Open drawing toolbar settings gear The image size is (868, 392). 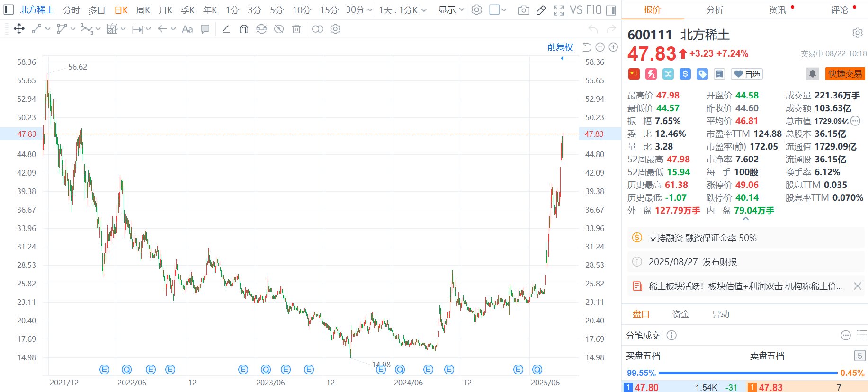click(x=335, y=29)
